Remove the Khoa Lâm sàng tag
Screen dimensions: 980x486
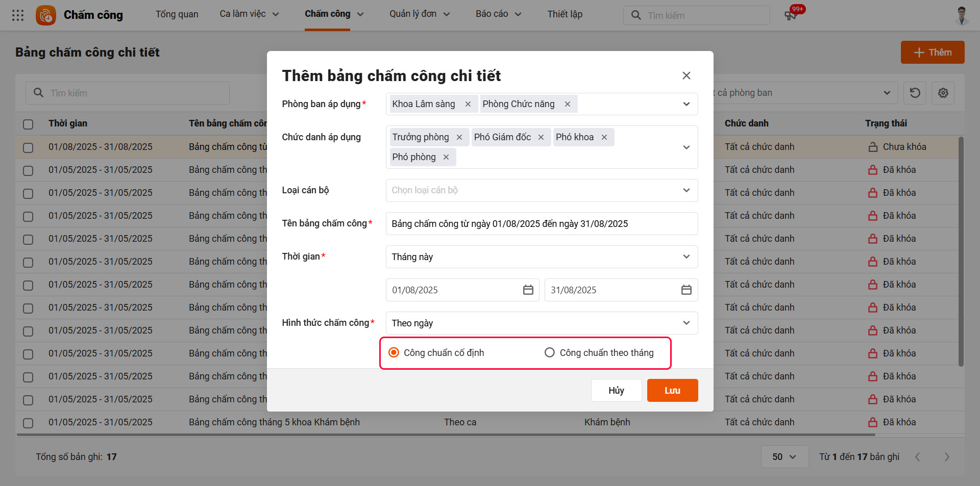coord(468,104)
